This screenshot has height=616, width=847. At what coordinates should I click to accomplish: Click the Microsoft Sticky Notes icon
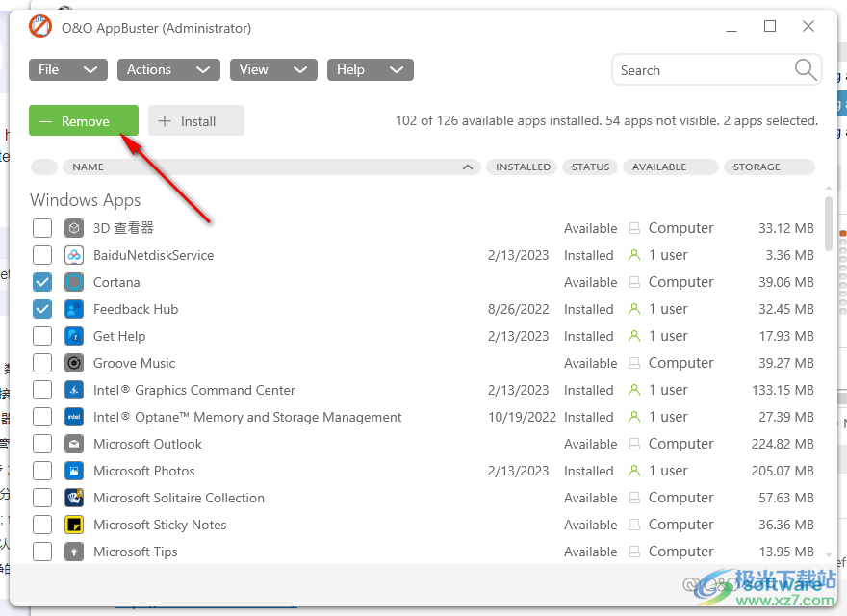[x=74, y=525]
